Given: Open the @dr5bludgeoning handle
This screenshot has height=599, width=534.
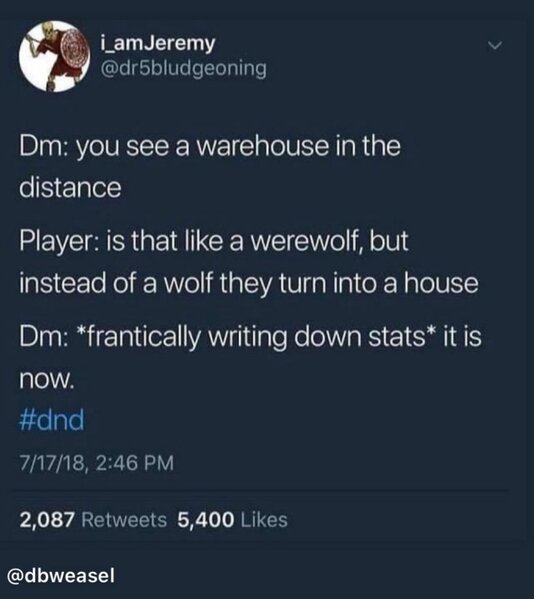Looking at the screenshot, I should tap(183, 69).
